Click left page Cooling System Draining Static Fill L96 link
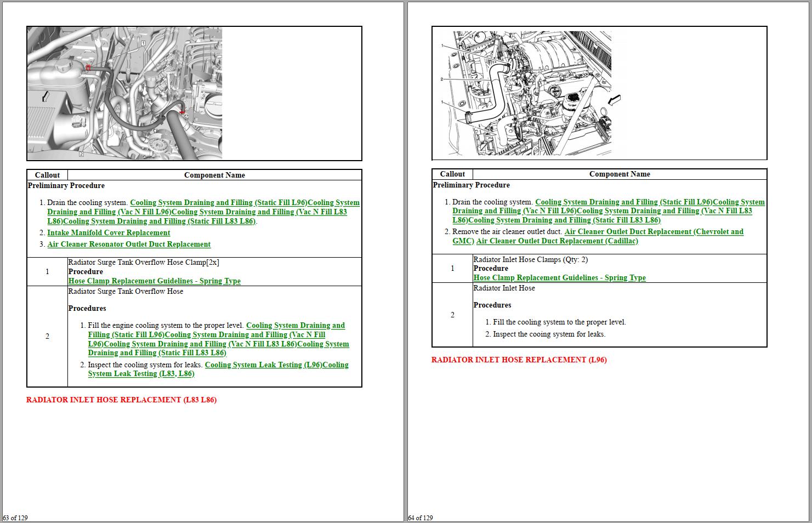 pos(218,203)
